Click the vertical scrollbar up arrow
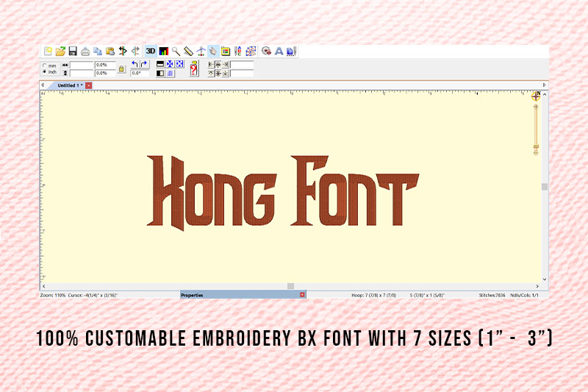 point(545,94)
